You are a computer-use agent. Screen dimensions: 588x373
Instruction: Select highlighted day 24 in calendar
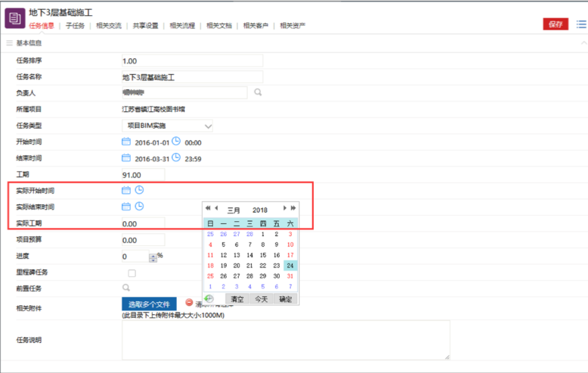(291, 266)
